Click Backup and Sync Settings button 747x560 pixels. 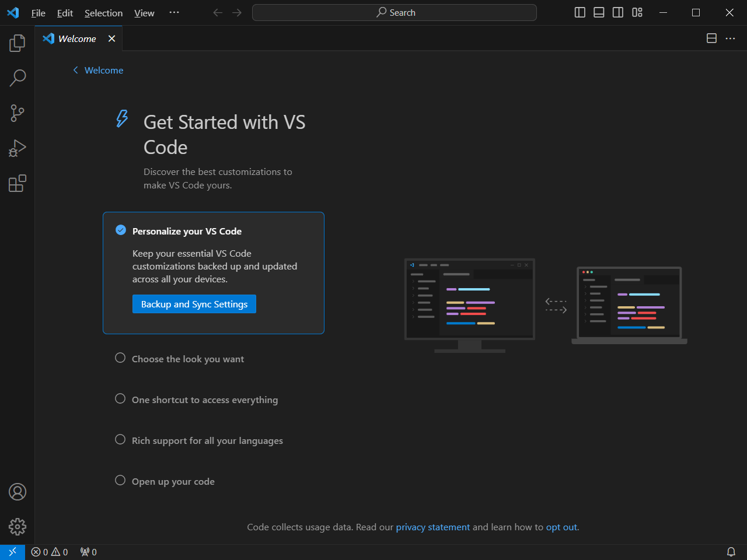194,304
